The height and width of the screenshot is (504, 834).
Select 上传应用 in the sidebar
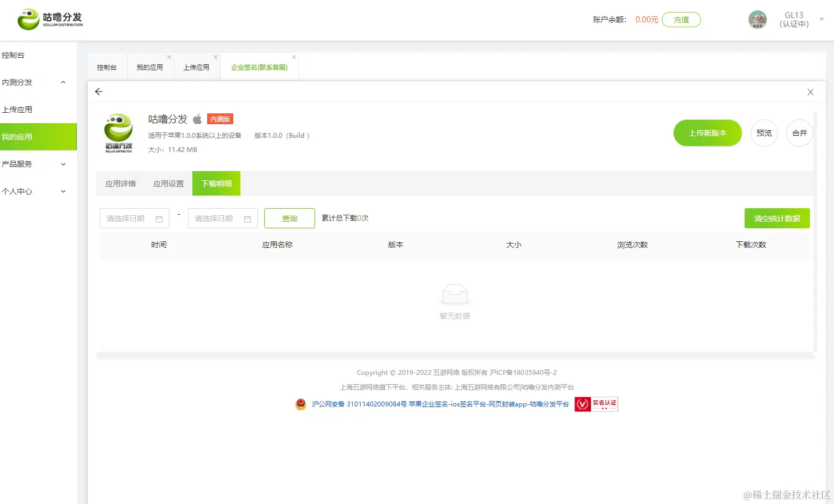[38, 110]
